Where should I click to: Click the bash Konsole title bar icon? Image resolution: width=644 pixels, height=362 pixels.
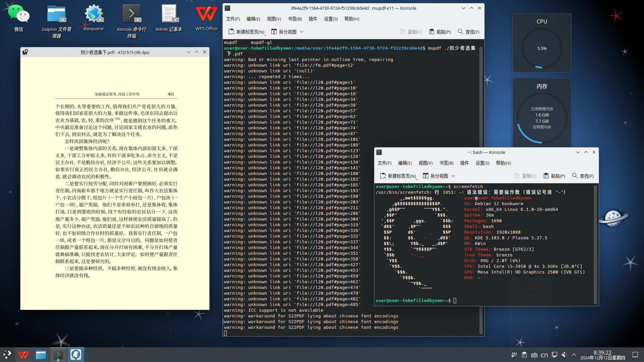coord(379,152)
